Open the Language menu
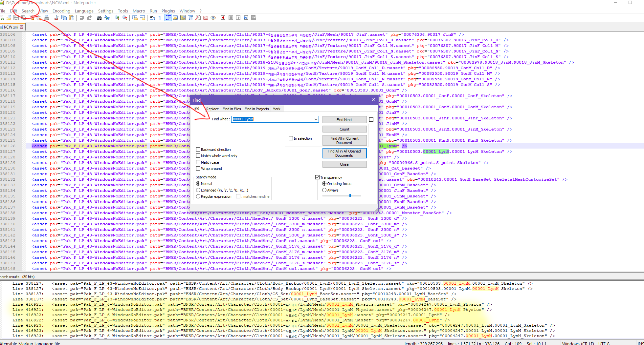The image size is (644, 345). 84,11
